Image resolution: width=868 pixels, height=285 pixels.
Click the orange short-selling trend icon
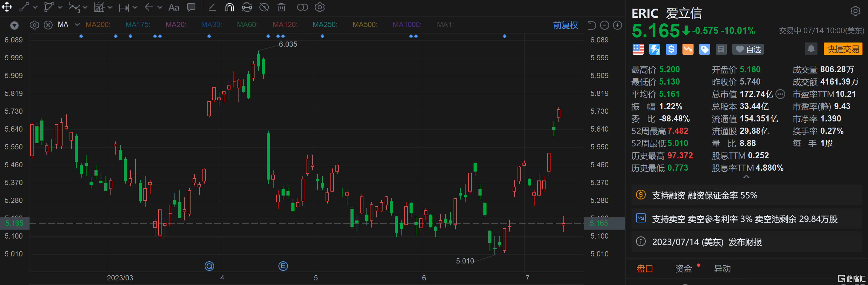click(x=688, y=49)
